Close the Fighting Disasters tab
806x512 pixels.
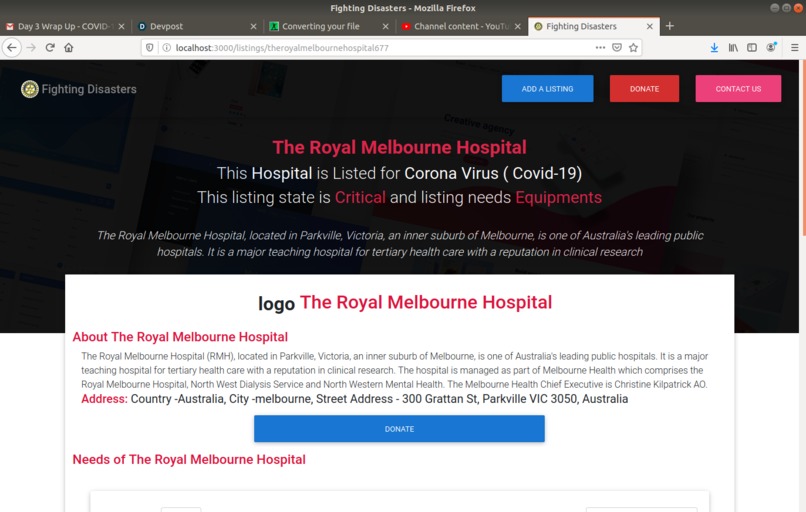(x=650, y=26)
